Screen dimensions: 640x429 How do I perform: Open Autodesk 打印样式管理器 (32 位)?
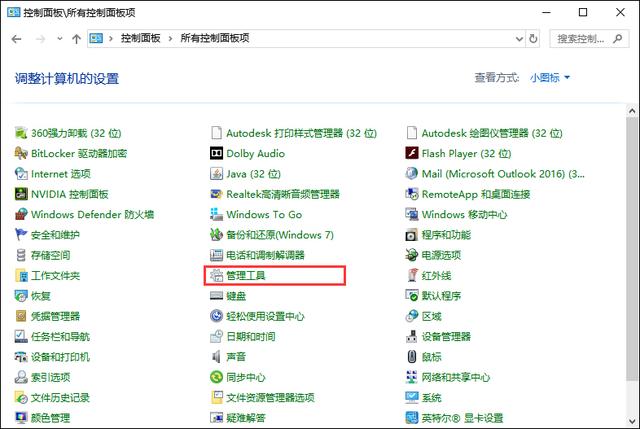(302, 133)
